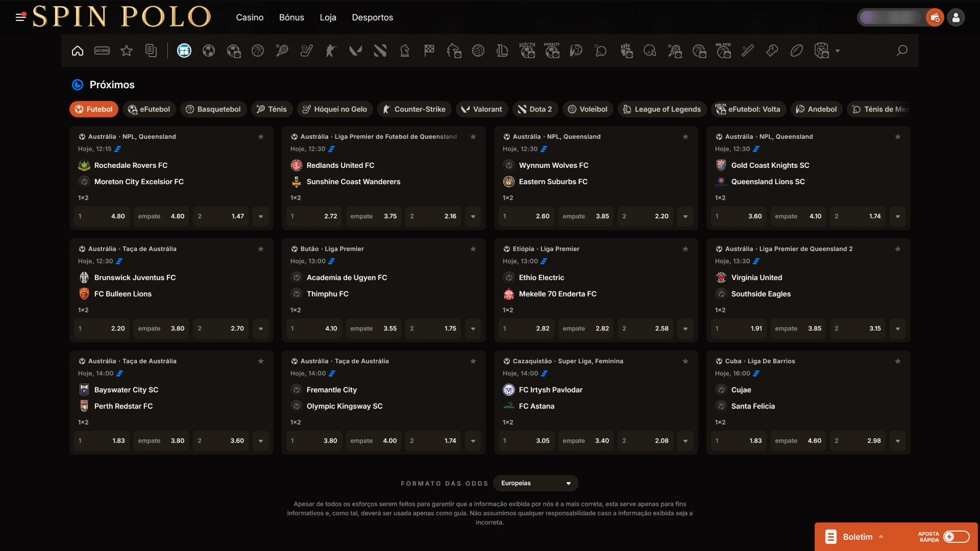This screenshot has width=980, height=551.
Task: Open favorites star icon in sports toolbar
Action: point(127,51)
